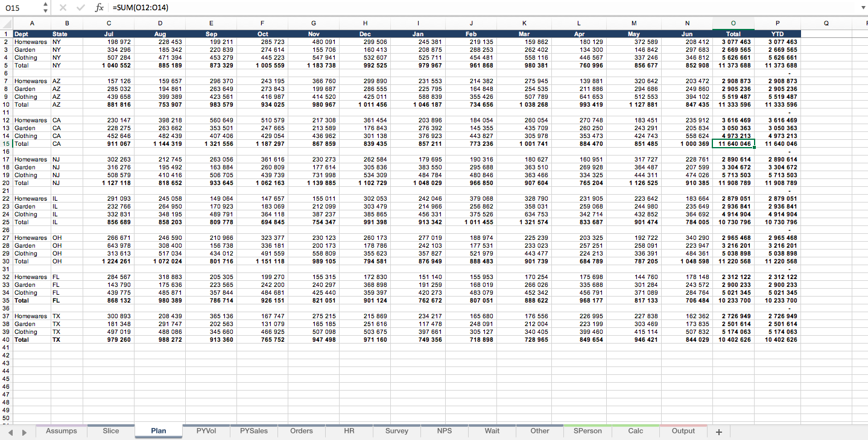Switch to the Assumps sheet tab
Screen dimensions: 868x440
(x=61, y=431)
